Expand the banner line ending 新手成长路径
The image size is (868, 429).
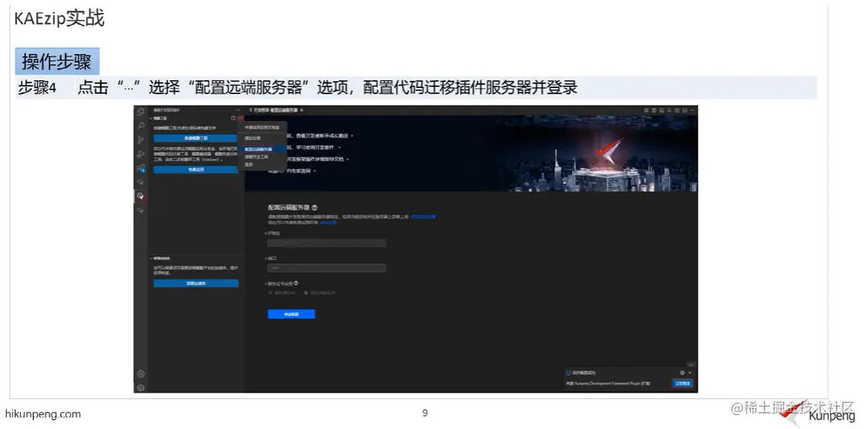(353, 136)
